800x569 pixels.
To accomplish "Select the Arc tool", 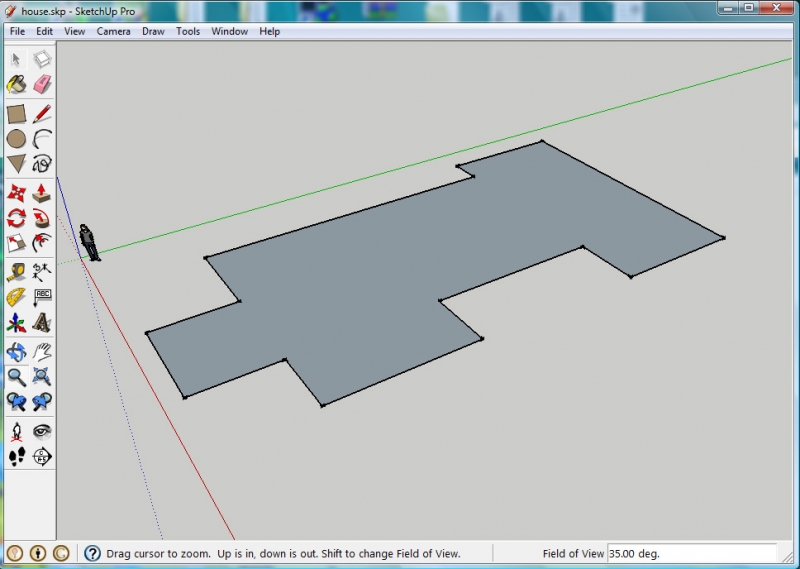I will [42, 139].
